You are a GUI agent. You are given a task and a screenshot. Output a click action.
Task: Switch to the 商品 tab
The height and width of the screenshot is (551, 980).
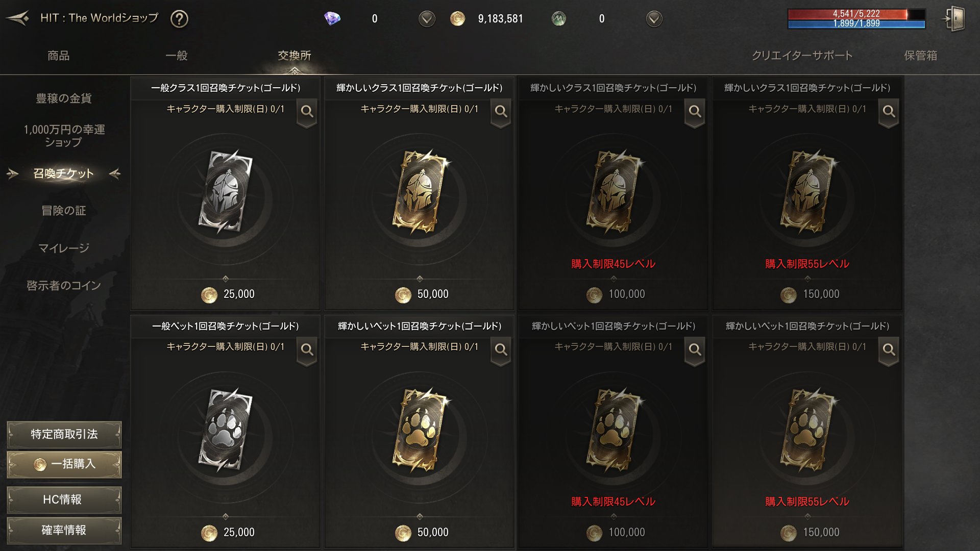(x=58, y=55)
